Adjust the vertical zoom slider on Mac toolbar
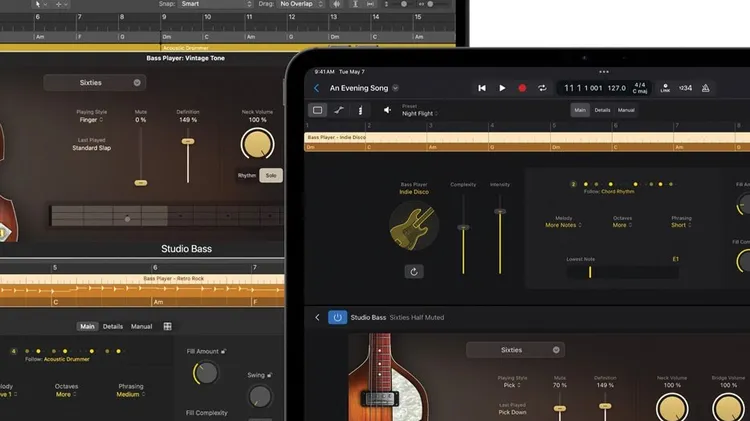 404,4
